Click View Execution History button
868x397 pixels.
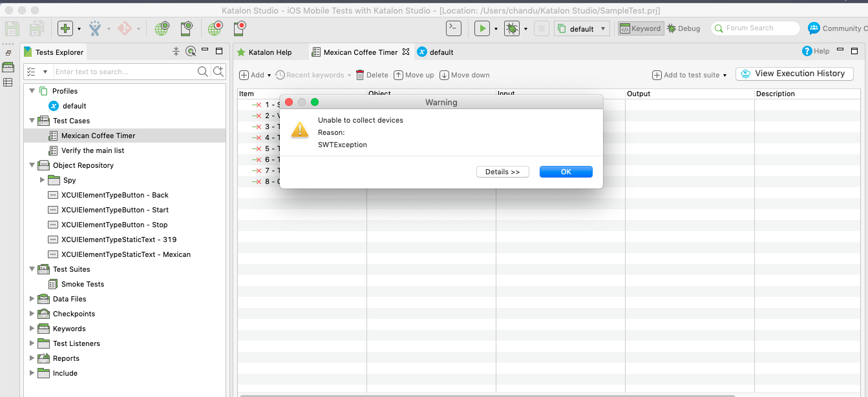(x=794, y=74)
